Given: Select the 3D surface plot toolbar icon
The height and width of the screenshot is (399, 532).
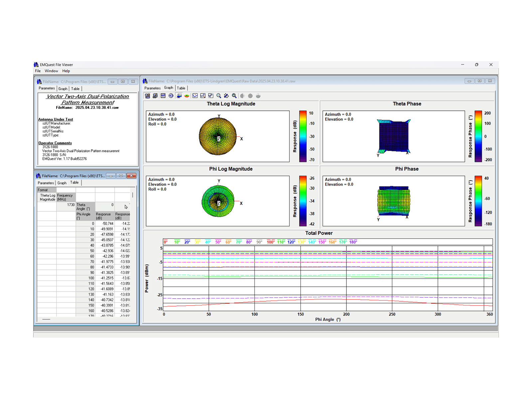Looking at the screenshot, I should 179,96.
